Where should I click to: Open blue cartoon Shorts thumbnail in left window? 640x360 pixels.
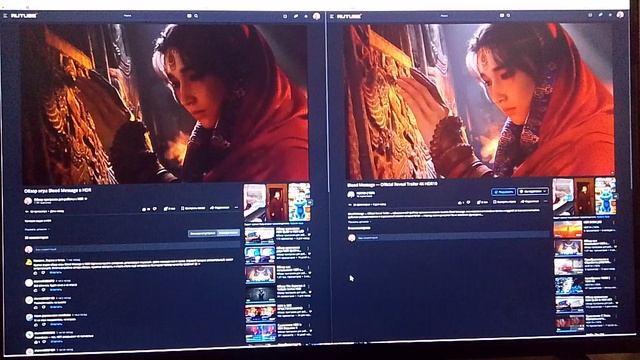299,202
